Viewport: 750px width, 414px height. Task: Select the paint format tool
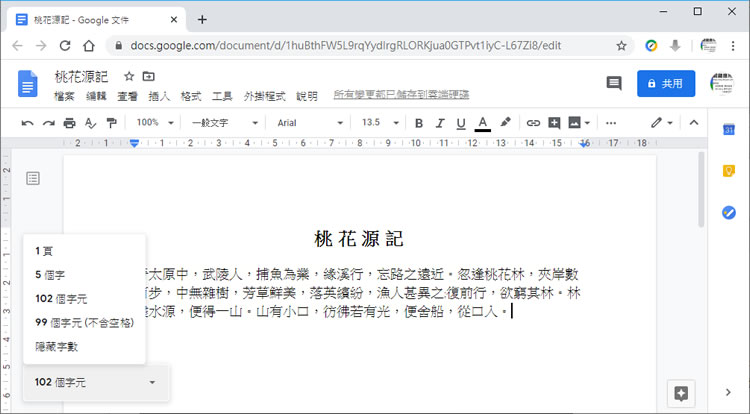(110, 123)
